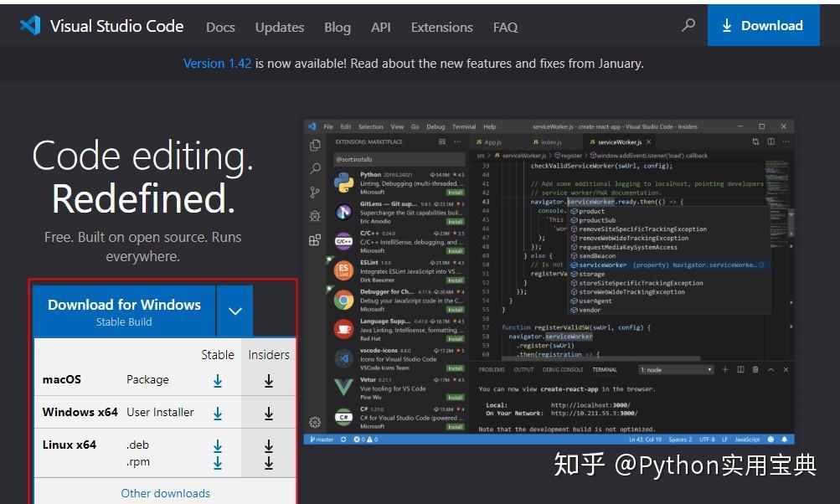
Task: Download macOS Insiders package
Action: (x=269, y=381)
